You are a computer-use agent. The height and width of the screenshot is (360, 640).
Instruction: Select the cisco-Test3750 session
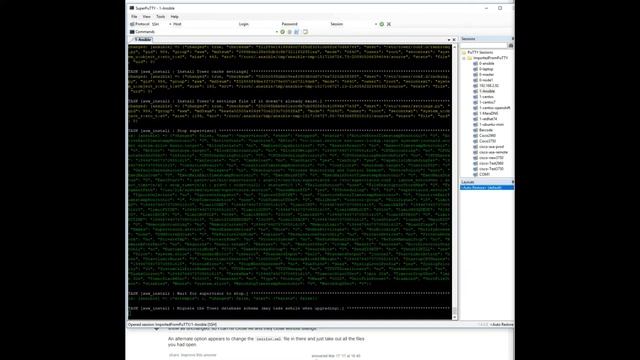pos(491,169)
